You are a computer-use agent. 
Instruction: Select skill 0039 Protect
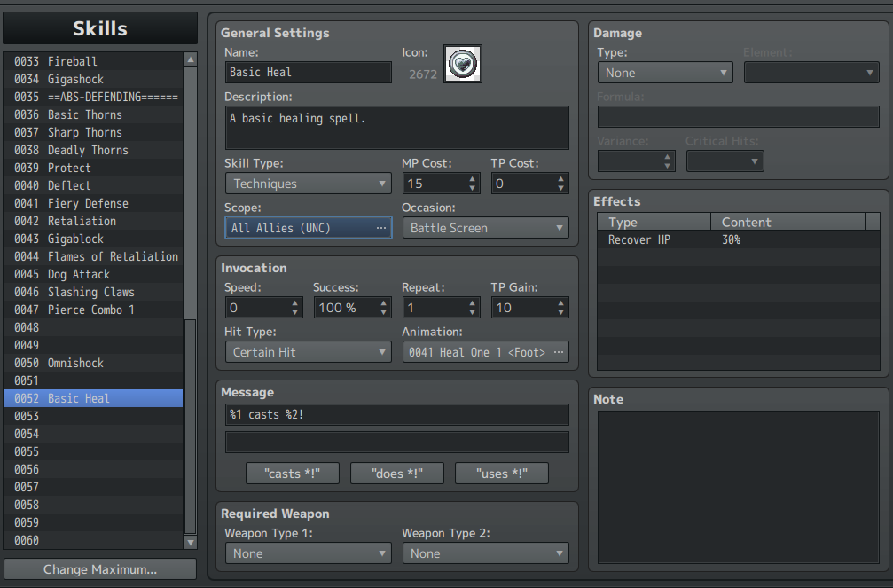tap(93, 168)
